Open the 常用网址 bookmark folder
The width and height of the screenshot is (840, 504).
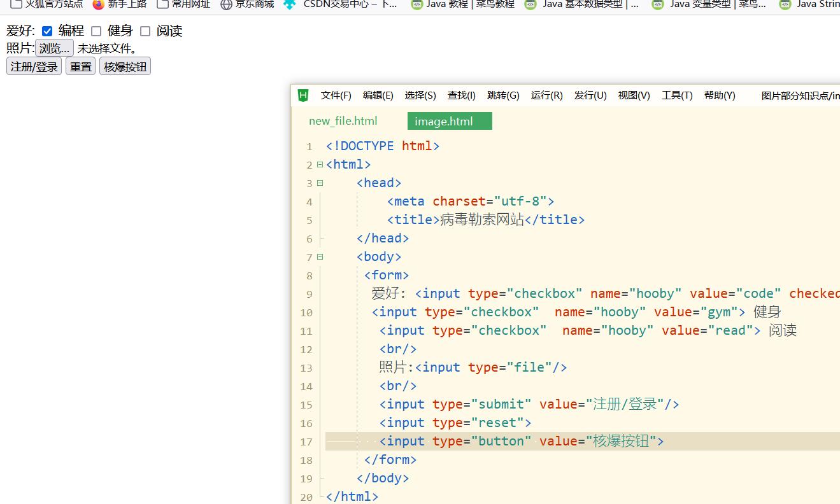[x=183, y=4]
